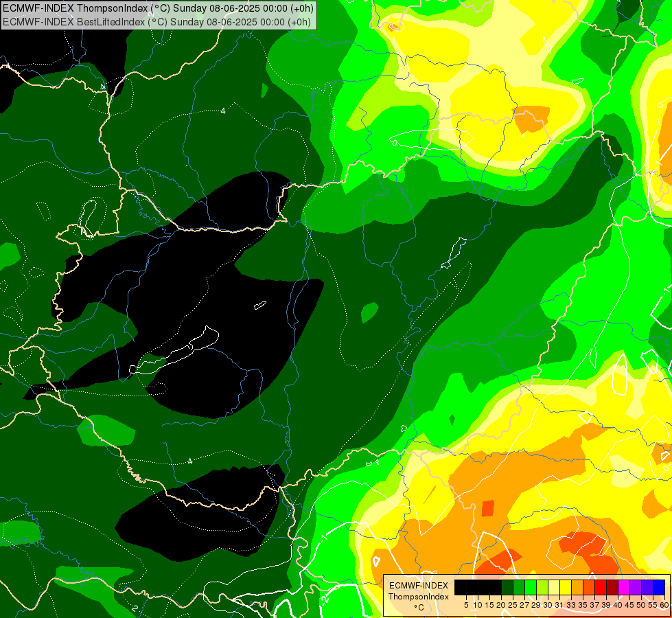Click the legend label ThompsonIndex

(x=418, y=597)
